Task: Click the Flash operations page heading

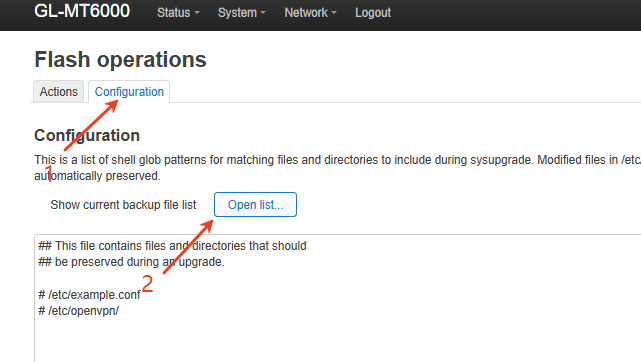Action: pyautogui.click(x=121, y=60)
